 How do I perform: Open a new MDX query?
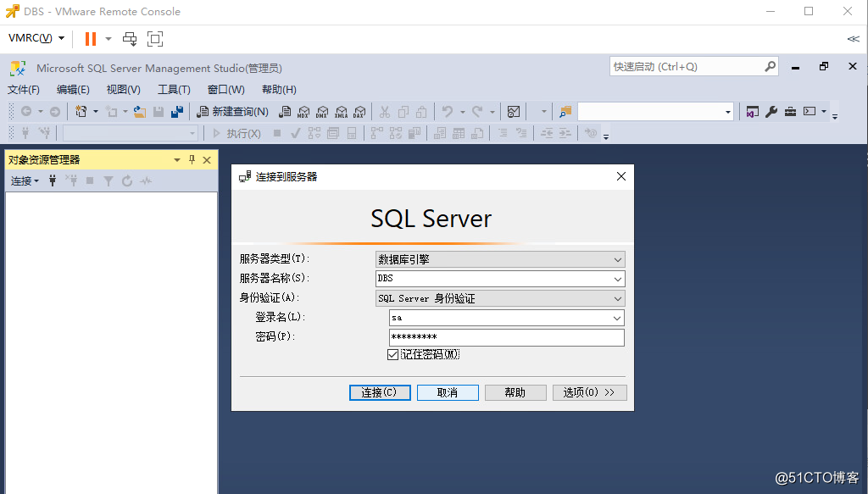[x=303, y=112]
